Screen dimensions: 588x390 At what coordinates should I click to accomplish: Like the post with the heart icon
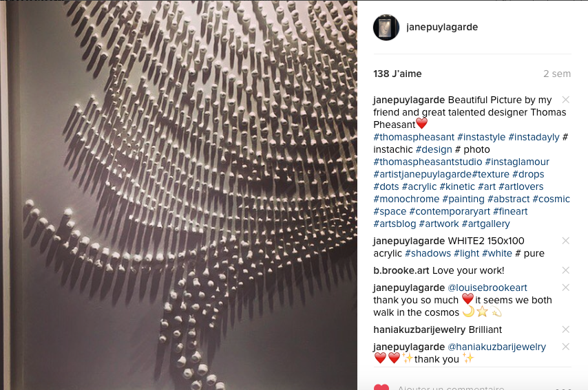tap(381, 387)
